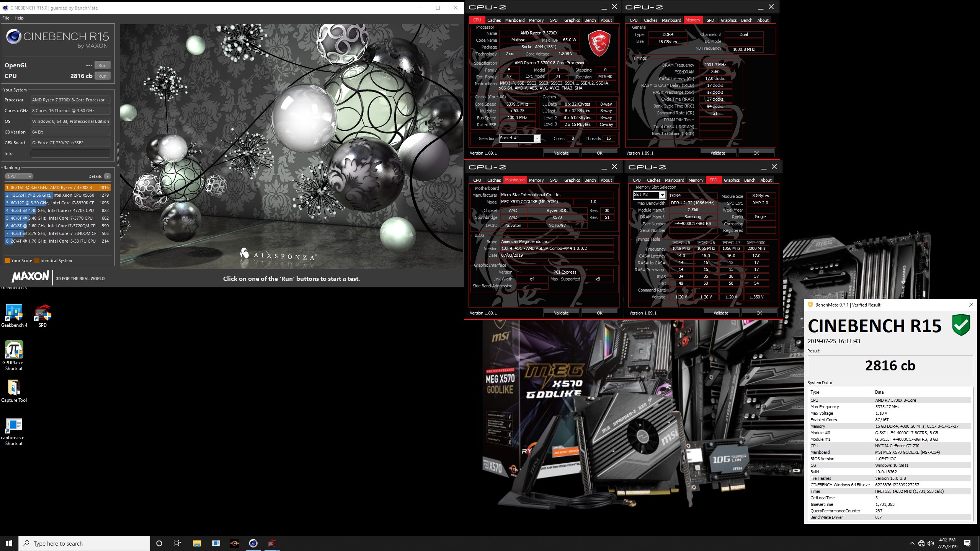Open the Help menu in Cinebench
Viewport: 980px width, 551px height.
click(x=19, y=18)
